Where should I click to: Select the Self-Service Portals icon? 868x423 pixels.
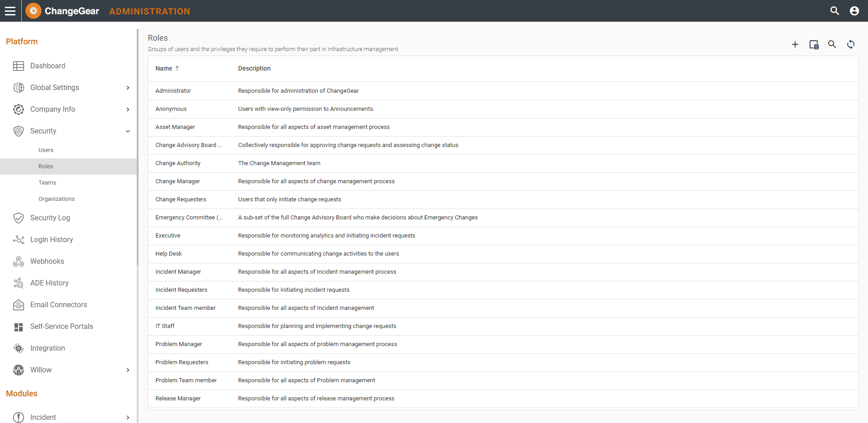point(18,326)
